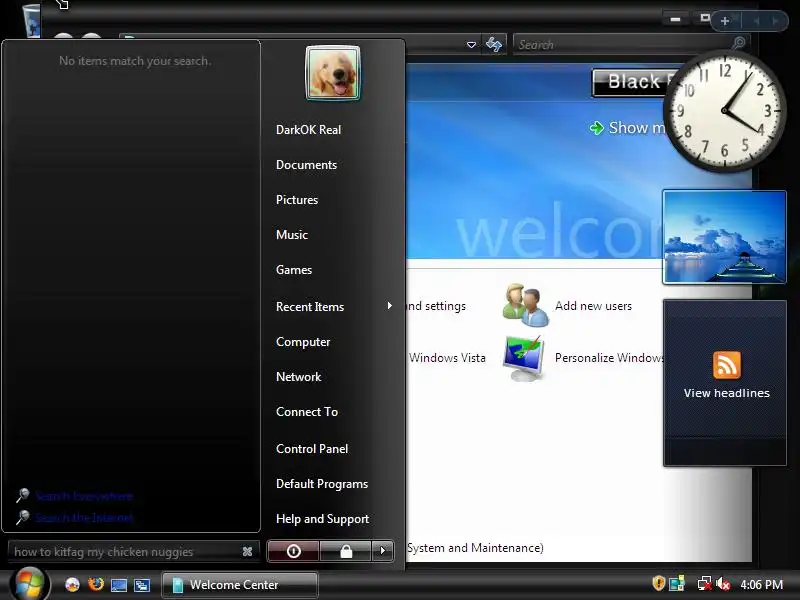Open Computer from the Start menu
The width and height of the screenshot is (800, 600).
pyautogui.click(x=303, y=342)
